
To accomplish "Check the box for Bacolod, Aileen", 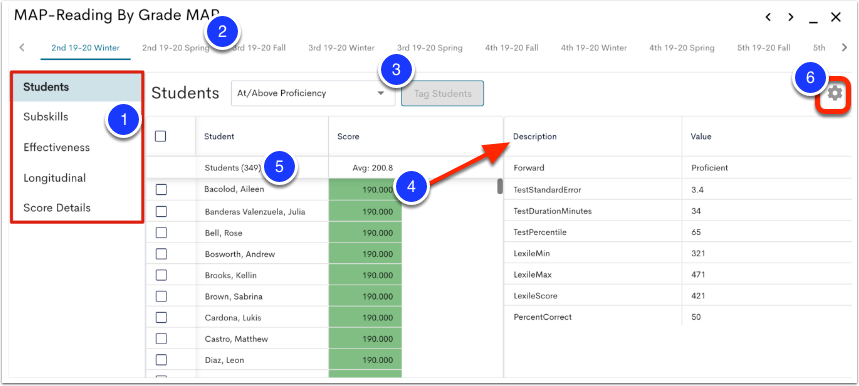I will [161, 189].
